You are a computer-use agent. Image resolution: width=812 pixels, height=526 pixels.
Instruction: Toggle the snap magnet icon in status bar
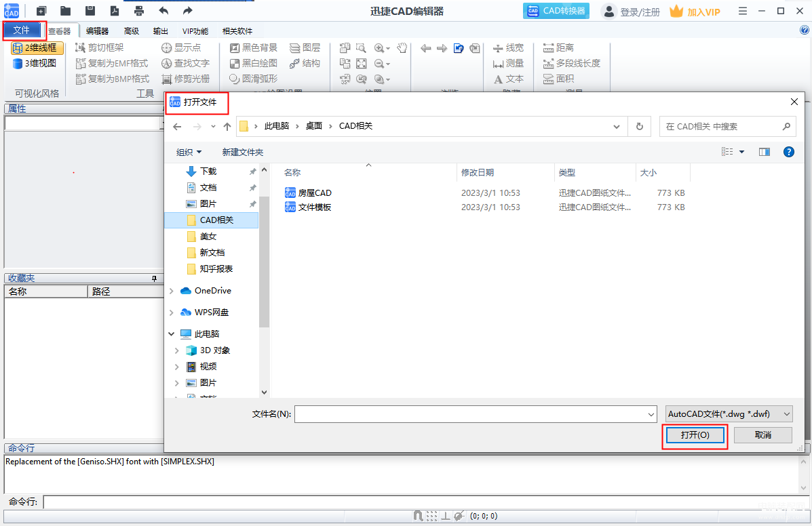[x=419, y=516]
